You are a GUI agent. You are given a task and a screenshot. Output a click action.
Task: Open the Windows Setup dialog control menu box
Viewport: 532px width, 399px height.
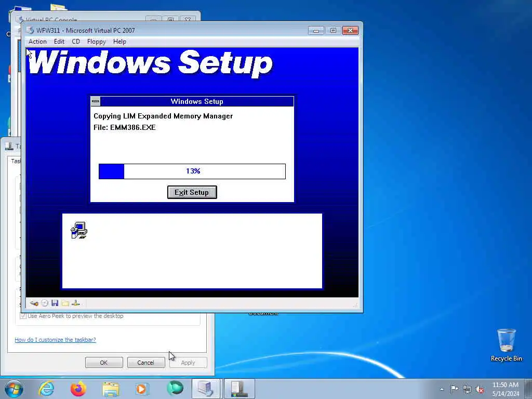click(x=96, y=101)
